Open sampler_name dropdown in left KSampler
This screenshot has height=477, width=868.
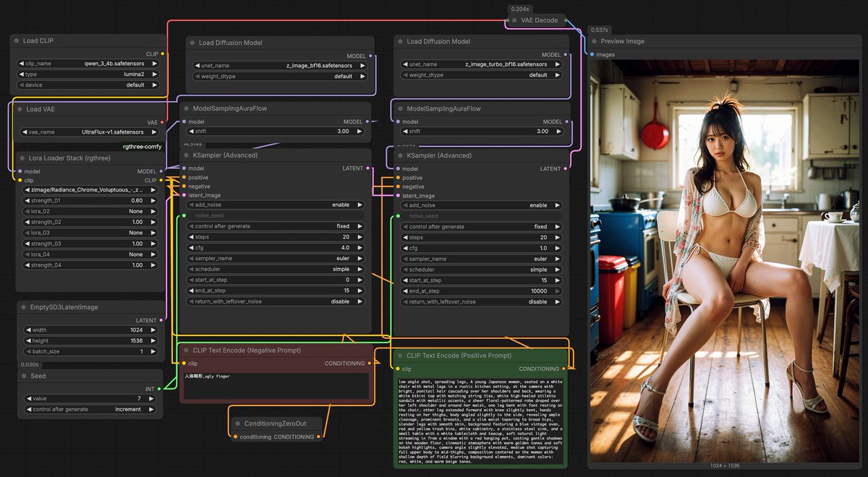[276, 259]
